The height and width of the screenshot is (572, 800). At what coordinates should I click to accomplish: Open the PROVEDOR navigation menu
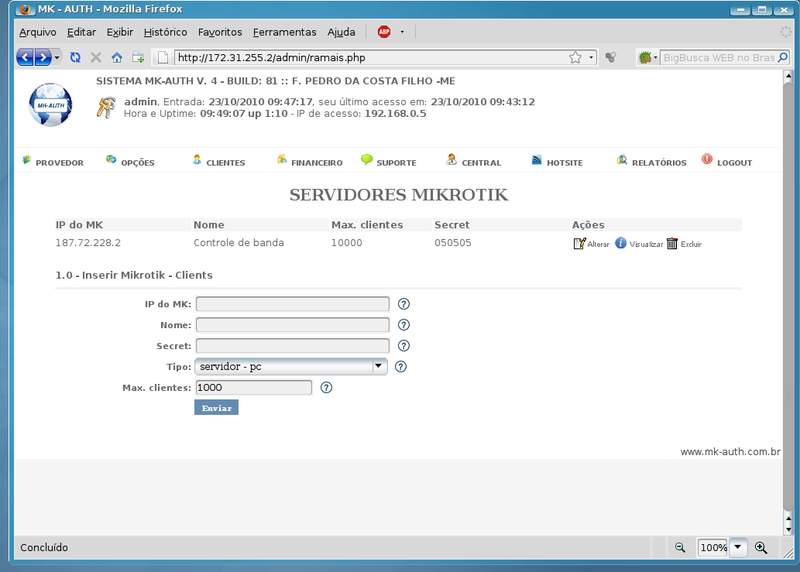53,162
